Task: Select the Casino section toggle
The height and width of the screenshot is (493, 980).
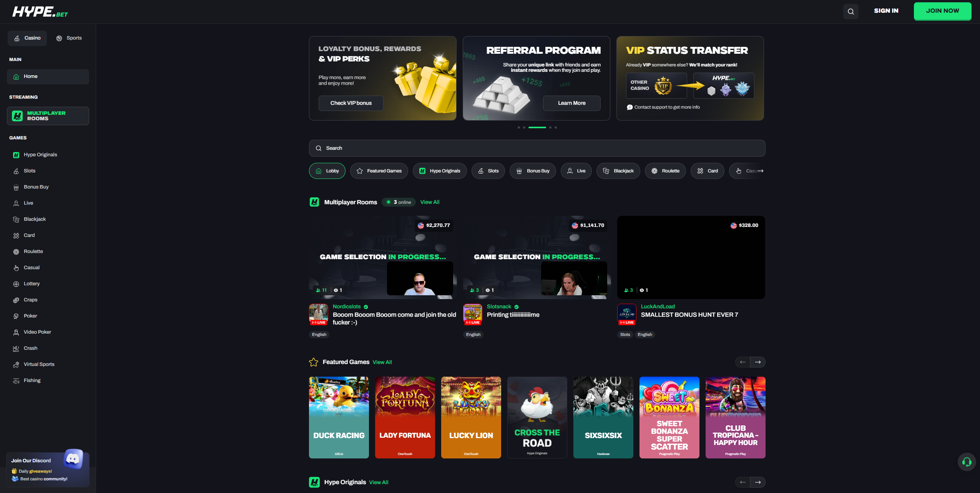Action: click(27, 38)
